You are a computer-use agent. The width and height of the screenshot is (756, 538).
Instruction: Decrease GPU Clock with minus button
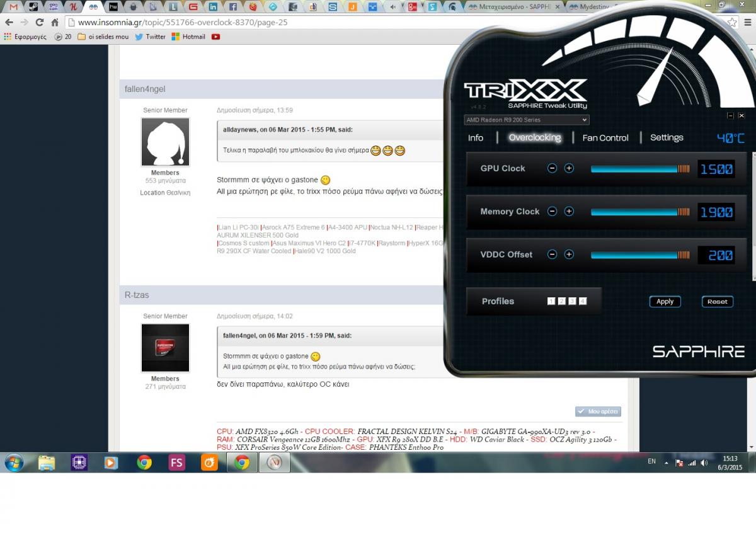click(552, 168)
